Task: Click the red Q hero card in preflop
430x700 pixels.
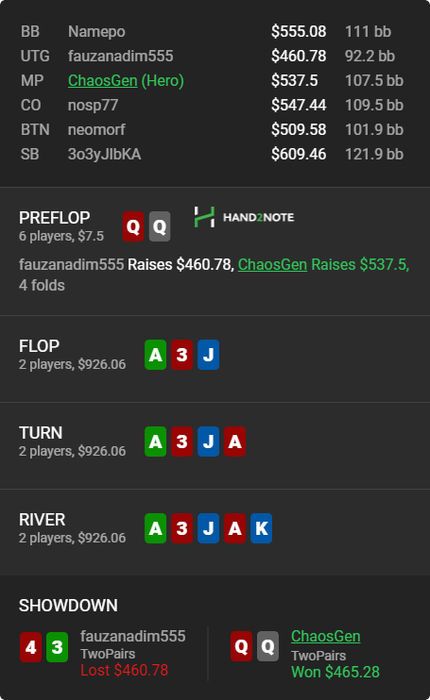Action: [134, 227]
